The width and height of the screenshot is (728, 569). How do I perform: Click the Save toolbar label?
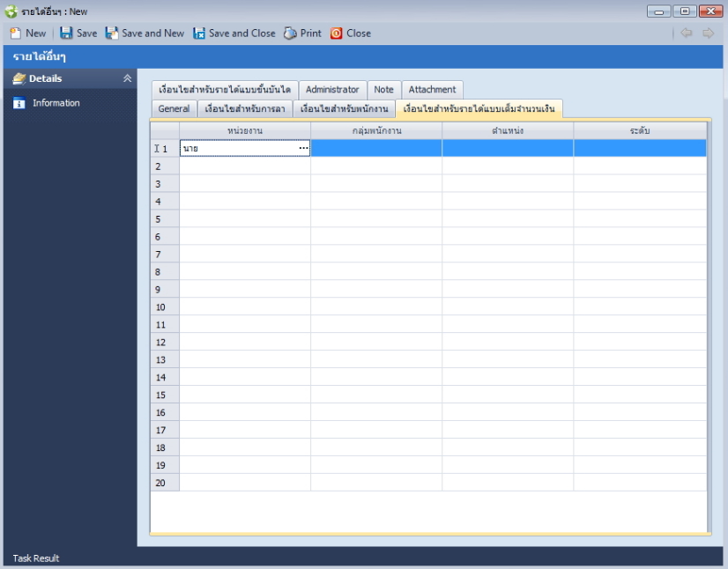click(x=87, y=33)
